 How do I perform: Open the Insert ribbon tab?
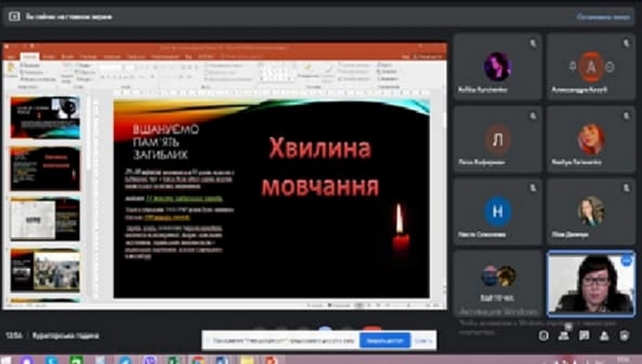pyautogui.click(x=48, y=56)
